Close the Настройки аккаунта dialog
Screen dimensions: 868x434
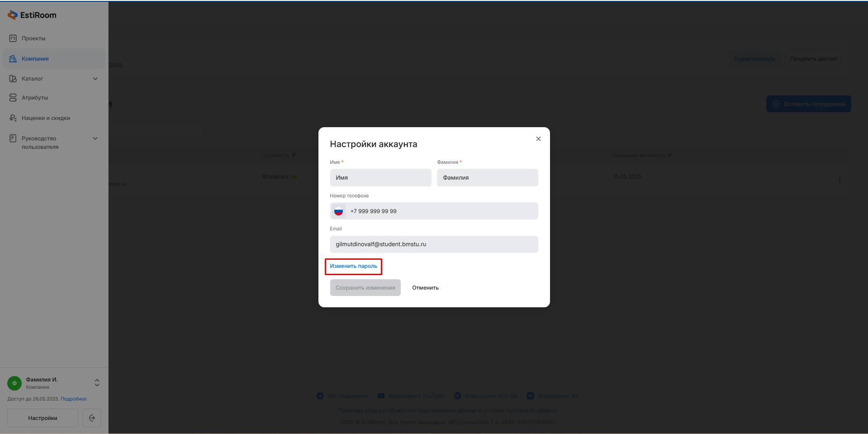click(538, 139)
